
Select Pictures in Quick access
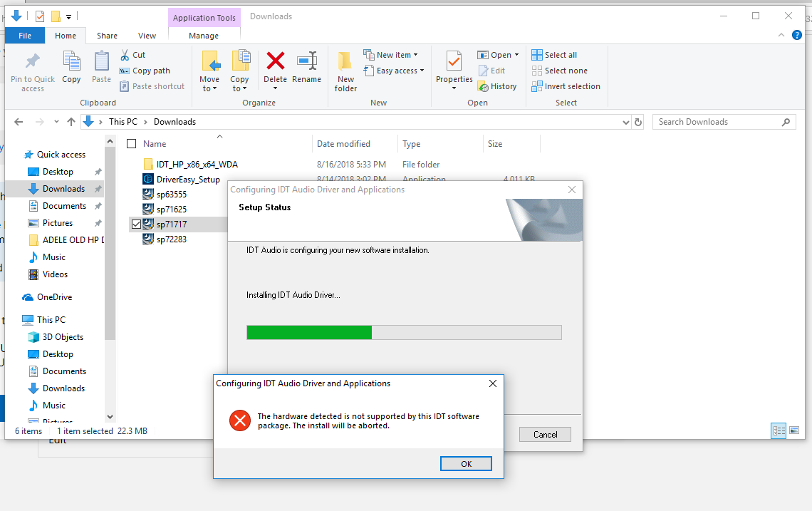point(58,223)
